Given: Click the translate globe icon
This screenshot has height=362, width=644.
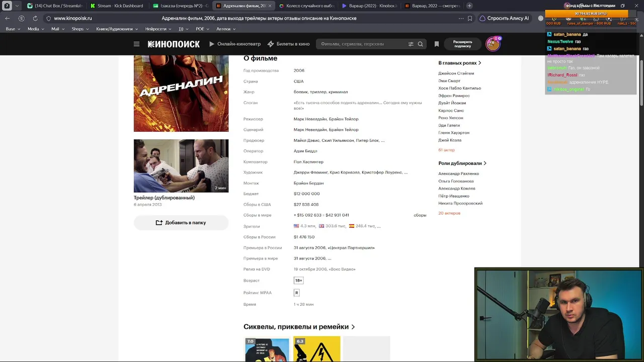Looking at the screenshot, I should [x=541, y=18].
